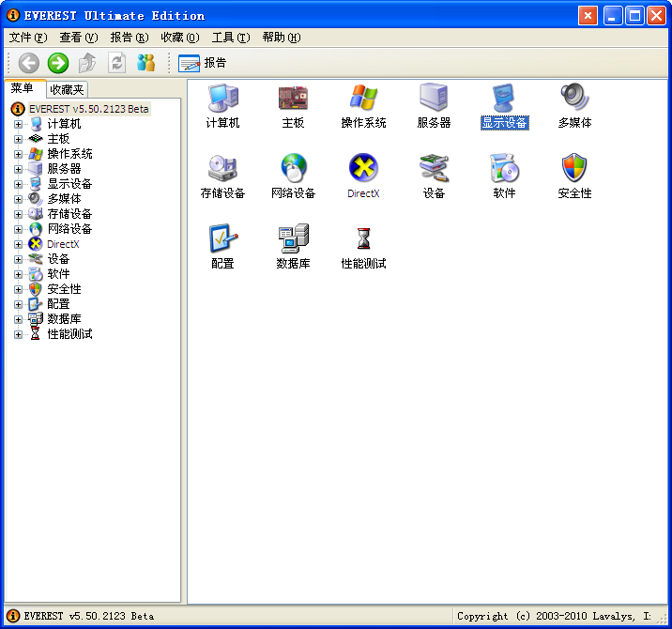This screenshot has width=672, height=629.
Task: Click the Up one level toolbar icon
Action: (x=87, y=63)
